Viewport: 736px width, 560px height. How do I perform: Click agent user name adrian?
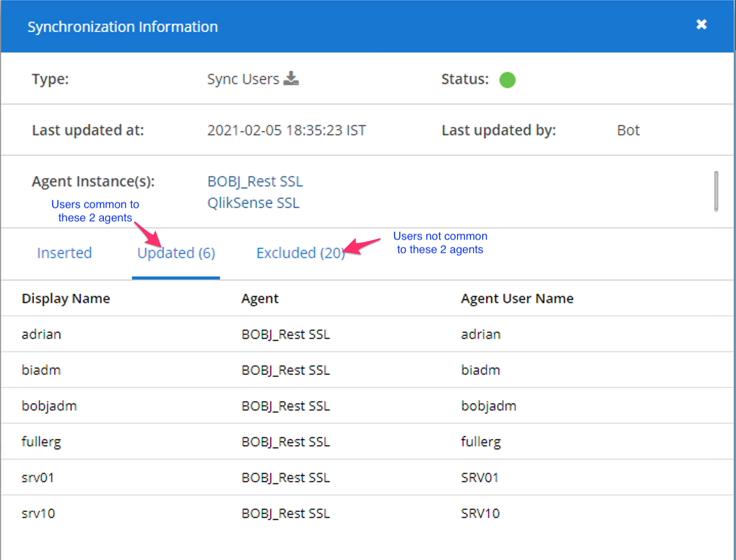(x=481, y=334)
